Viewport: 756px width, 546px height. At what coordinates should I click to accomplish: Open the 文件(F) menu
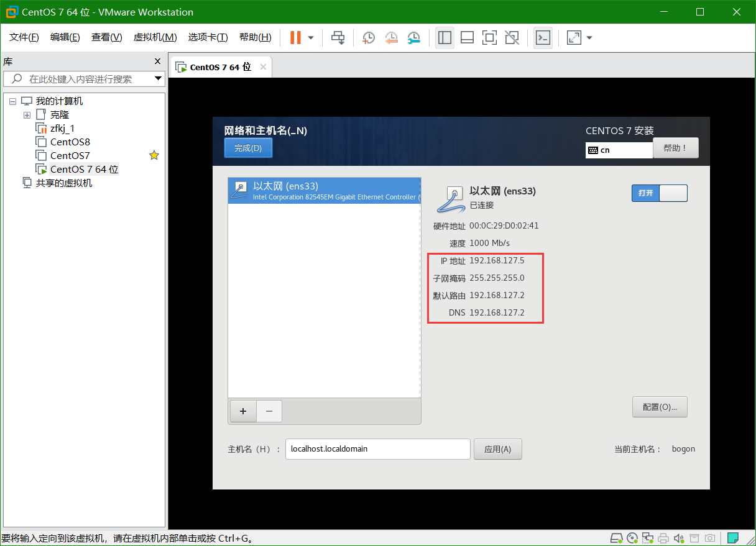click(x=24, y=37)
